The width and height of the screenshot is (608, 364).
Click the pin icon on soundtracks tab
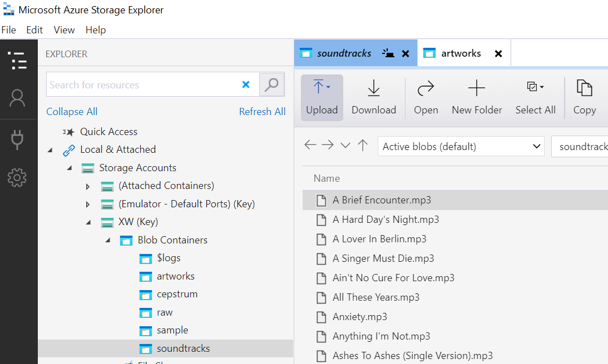click(x=388, y=53)
